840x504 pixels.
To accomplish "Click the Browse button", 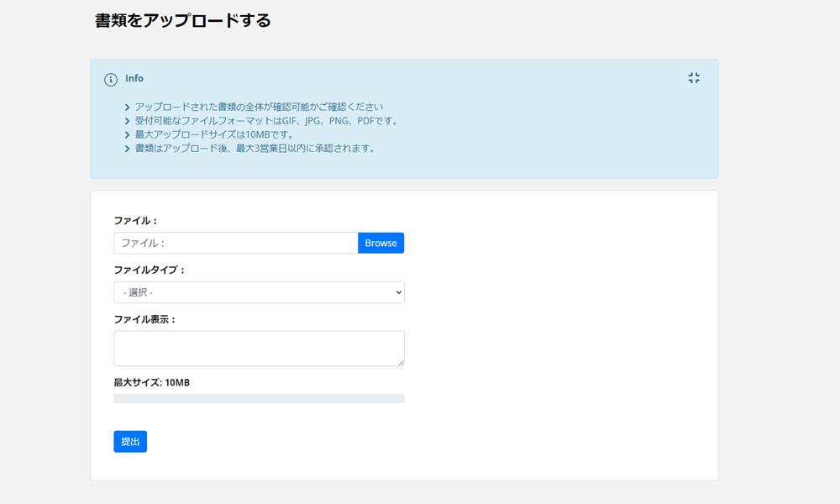I will (x=381, y=243).
